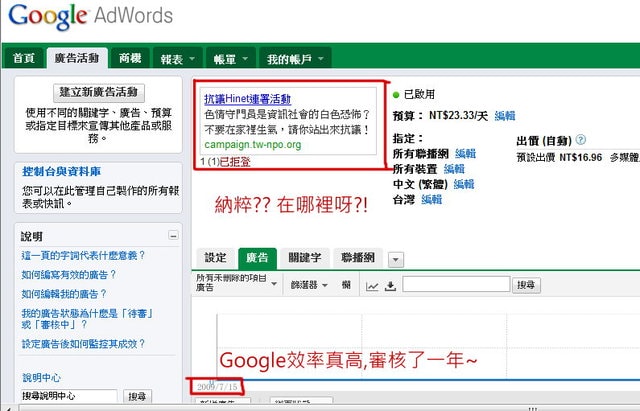
Task: Edit the 台灣 location setting
Action: (432, 200)
